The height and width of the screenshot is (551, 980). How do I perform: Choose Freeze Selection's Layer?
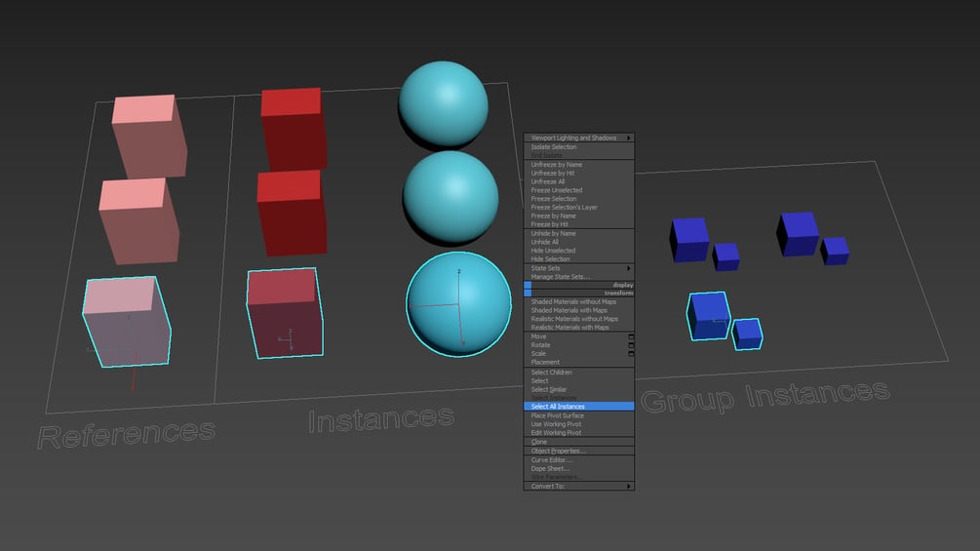tap(564, 208)
